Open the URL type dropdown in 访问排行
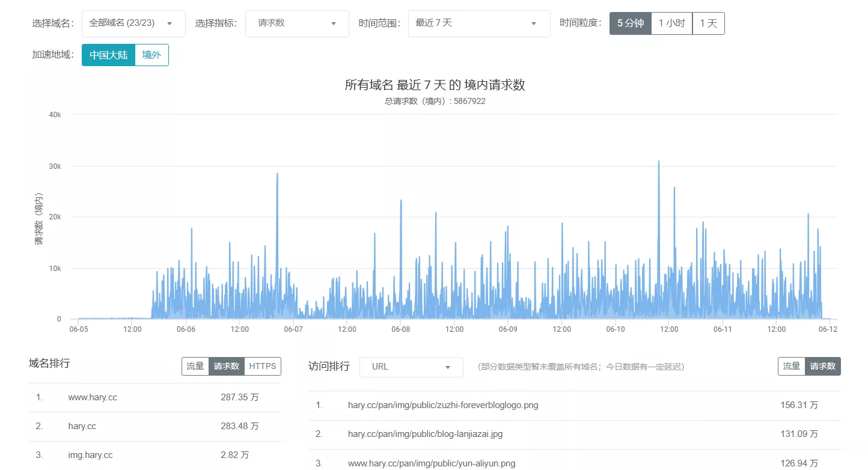 click(x=411, y=367)
